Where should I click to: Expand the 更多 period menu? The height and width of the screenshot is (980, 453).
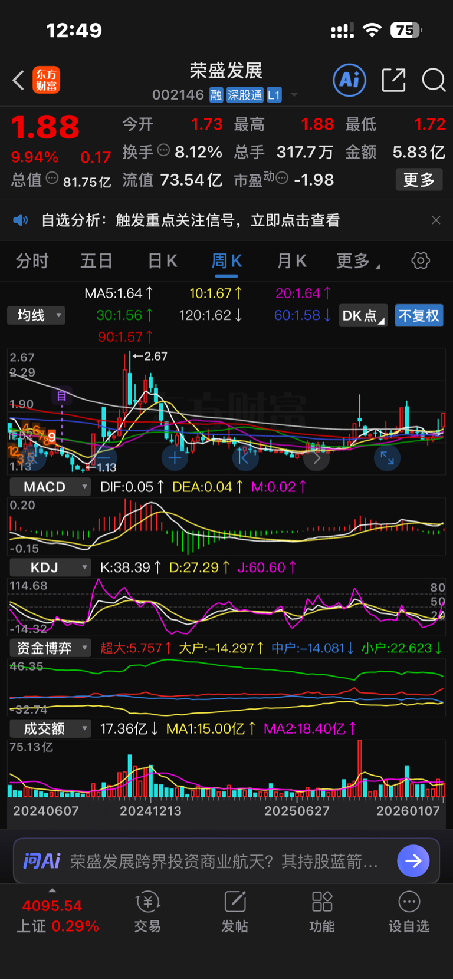point(357,261)
